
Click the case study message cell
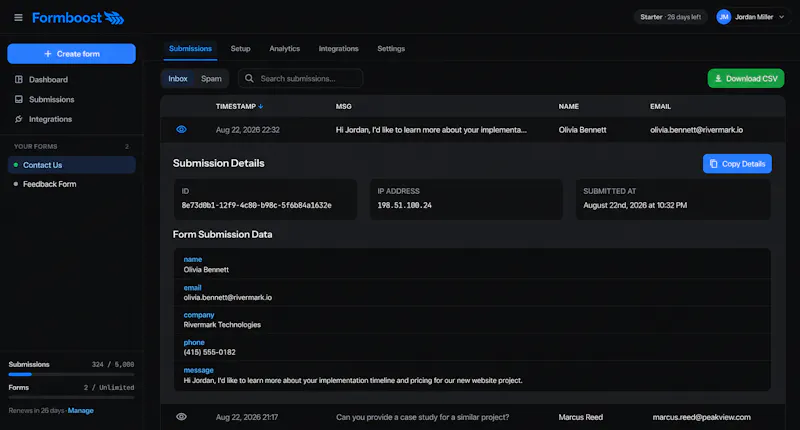click(422, 417)
